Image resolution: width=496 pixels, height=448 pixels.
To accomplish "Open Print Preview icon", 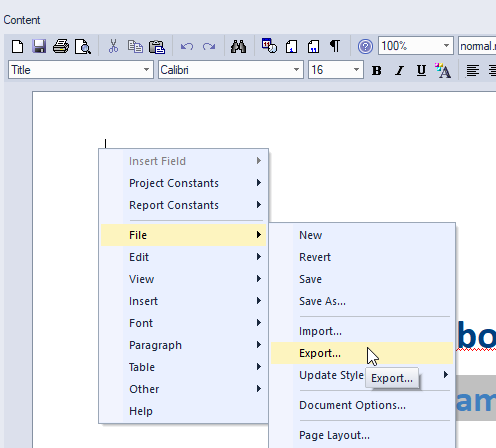I will tap(83, 46).
